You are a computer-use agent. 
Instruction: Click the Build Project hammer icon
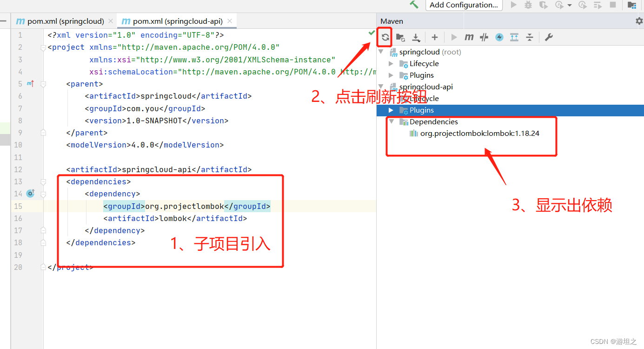(x=414, y=5)
